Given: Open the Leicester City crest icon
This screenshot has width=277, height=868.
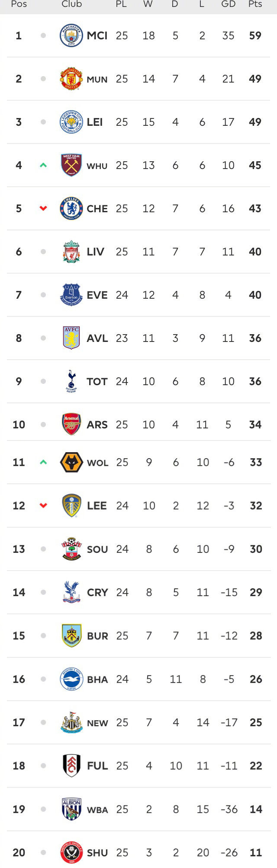Looking at the screenshot, I should (x=71, y=122).
